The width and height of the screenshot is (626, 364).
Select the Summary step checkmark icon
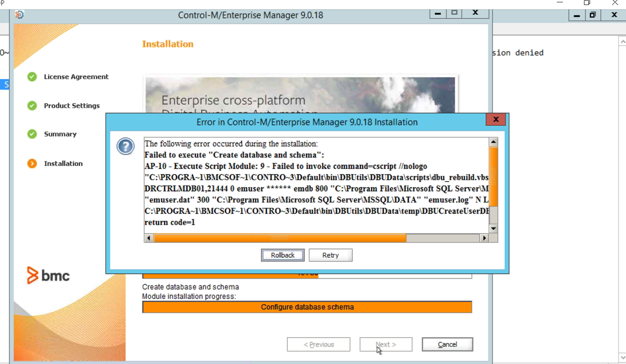coord(32,134)
